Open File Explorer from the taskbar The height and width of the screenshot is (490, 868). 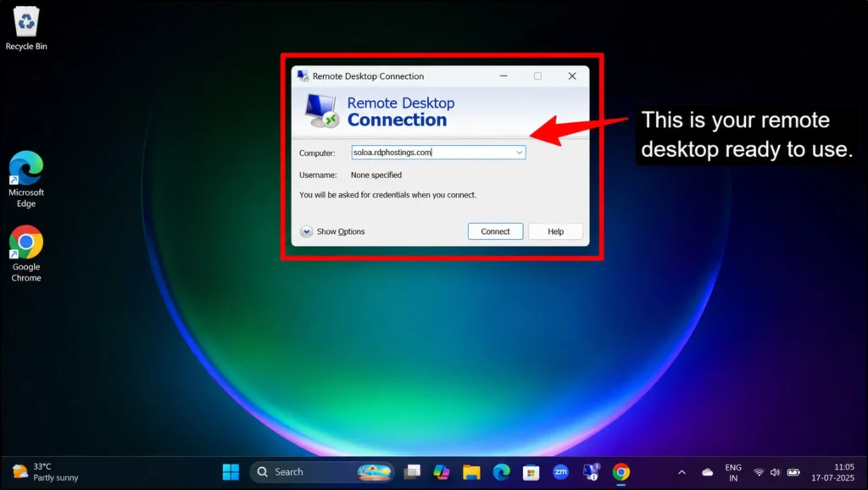[471, 471]
